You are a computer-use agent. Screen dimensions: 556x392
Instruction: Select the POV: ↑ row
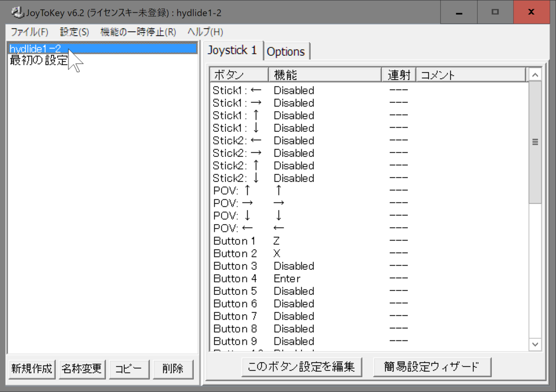(369, 191)
